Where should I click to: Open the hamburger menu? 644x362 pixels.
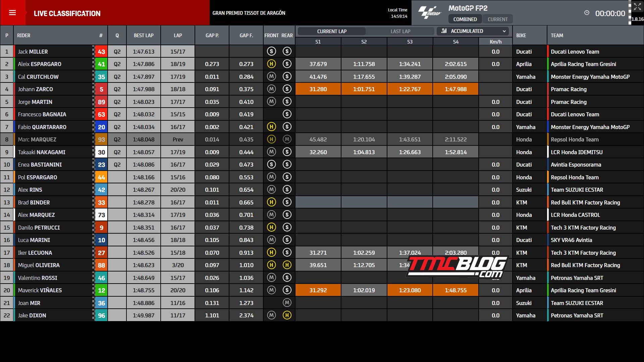pos(12,13)
